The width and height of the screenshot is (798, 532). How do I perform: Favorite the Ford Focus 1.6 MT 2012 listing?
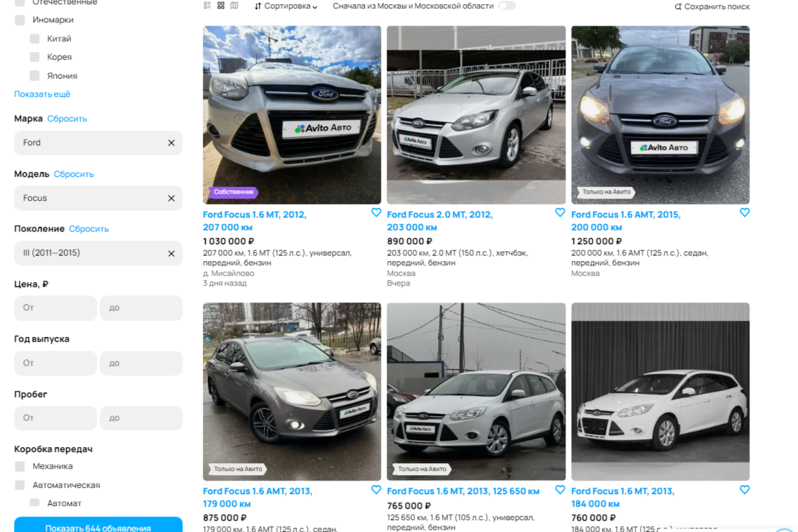click(x=376, y=213)
